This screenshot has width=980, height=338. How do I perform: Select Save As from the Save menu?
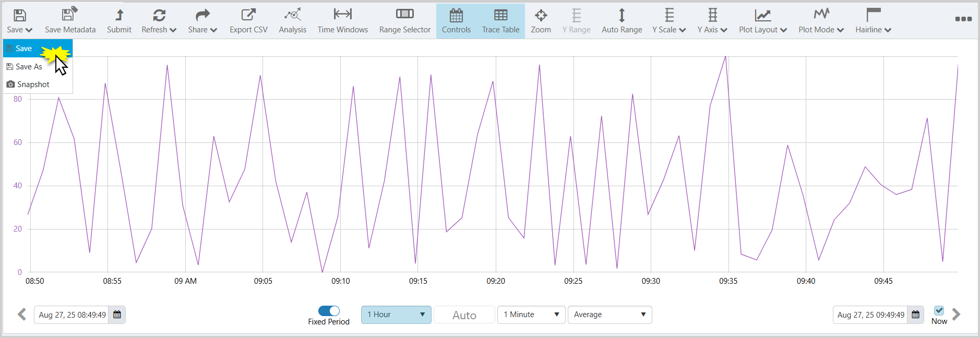pyautogui.click(x=29, y=67)
